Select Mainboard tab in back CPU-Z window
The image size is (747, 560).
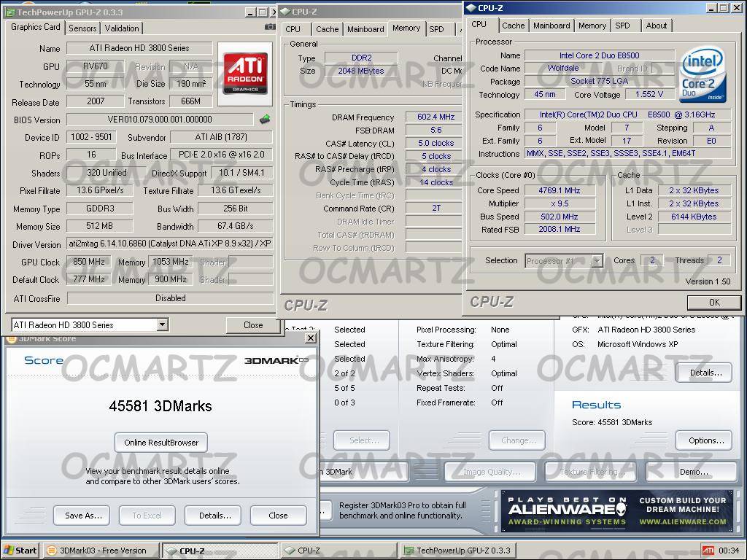point(365,29)
